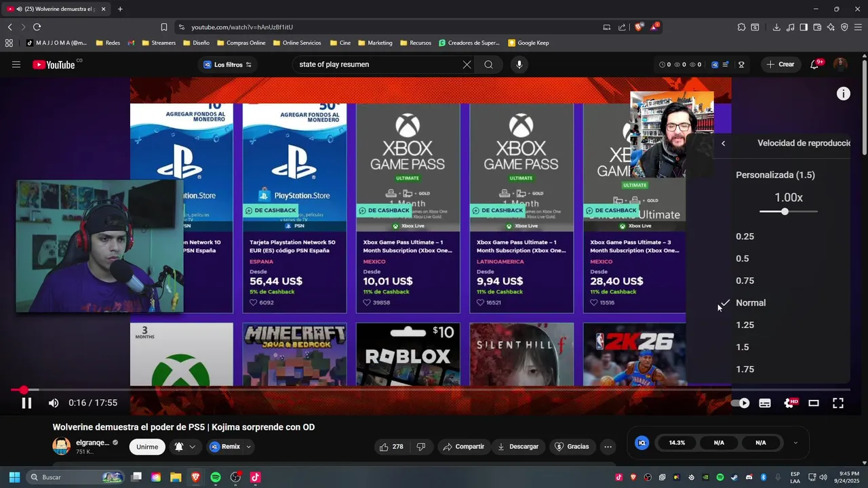Click the Descargar download button

[x=518, y=447]
